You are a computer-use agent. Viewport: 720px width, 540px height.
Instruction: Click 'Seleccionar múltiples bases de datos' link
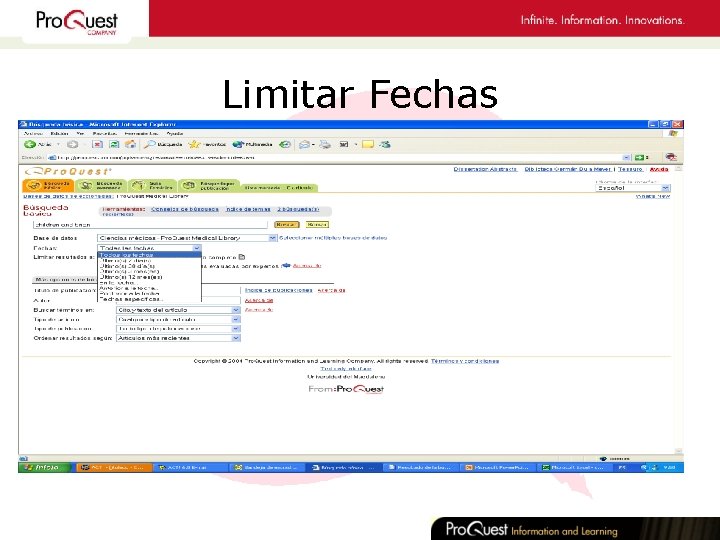tap(333, 238)
